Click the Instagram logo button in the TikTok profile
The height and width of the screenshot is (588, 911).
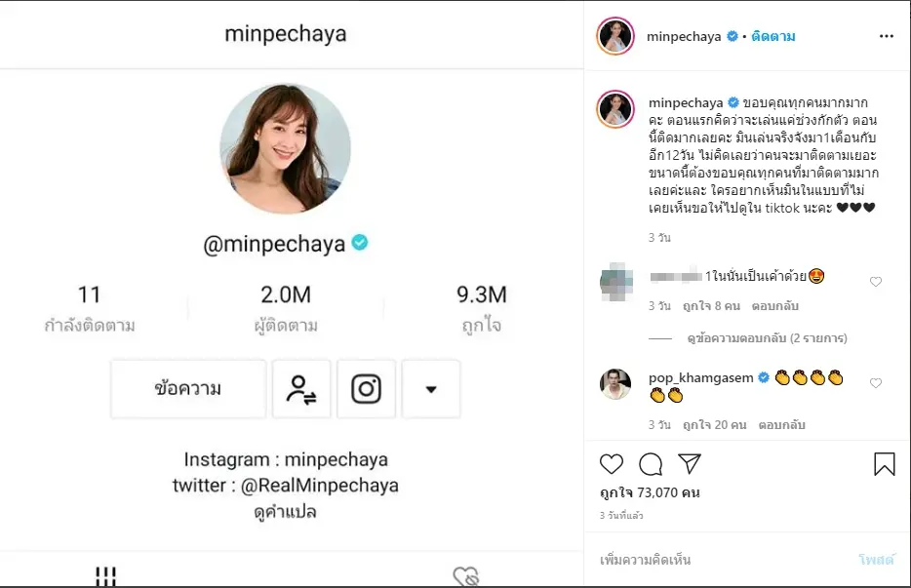366,389
